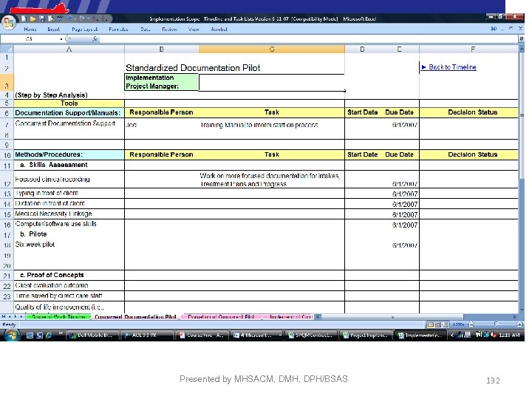
Task: Click the 'Six week pilot' cell
Action: tap(69, 245)
